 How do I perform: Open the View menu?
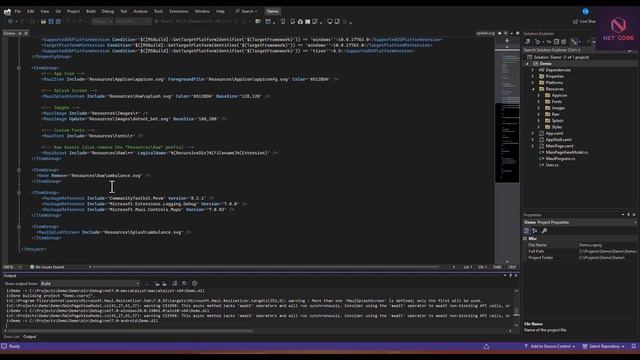(x=44, y=11)
